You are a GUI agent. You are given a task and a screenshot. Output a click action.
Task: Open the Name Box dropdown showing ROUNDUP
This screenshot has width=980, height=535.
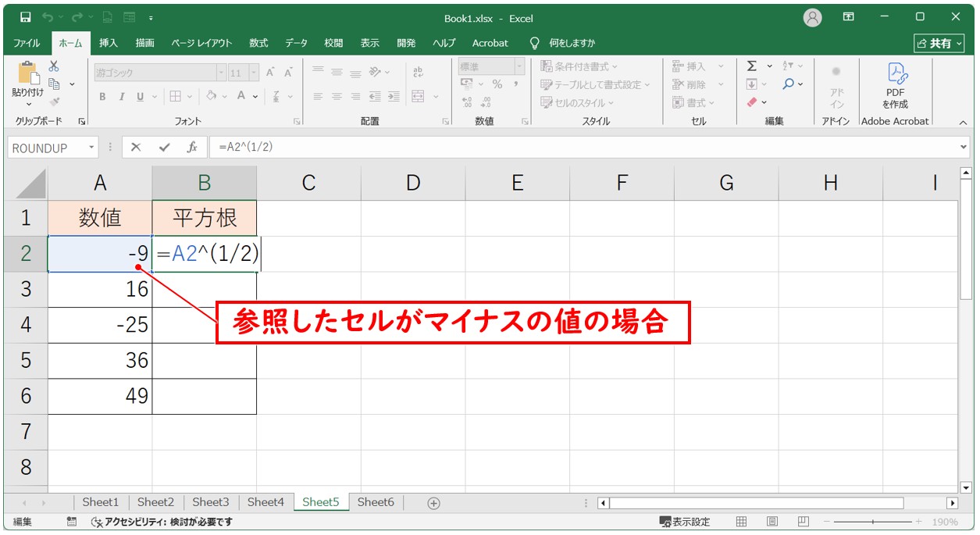point(90,148)
